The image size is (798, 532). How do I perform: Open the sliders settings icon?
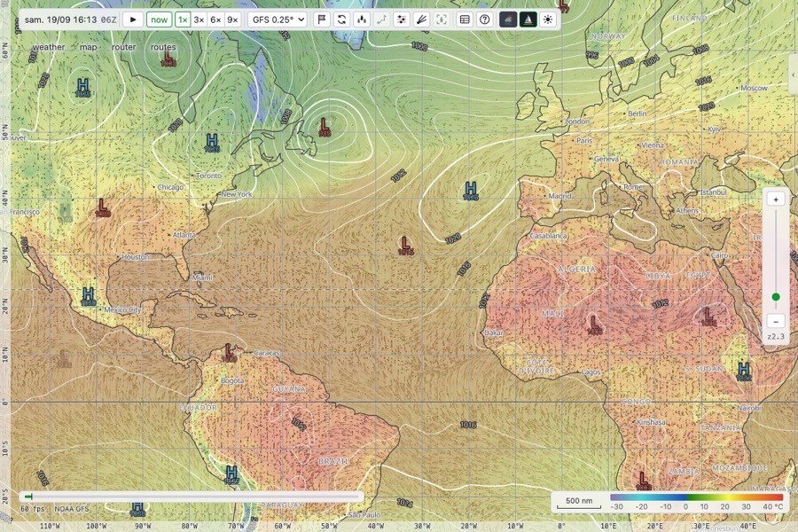pyautogui.click(x=402, y=20)
